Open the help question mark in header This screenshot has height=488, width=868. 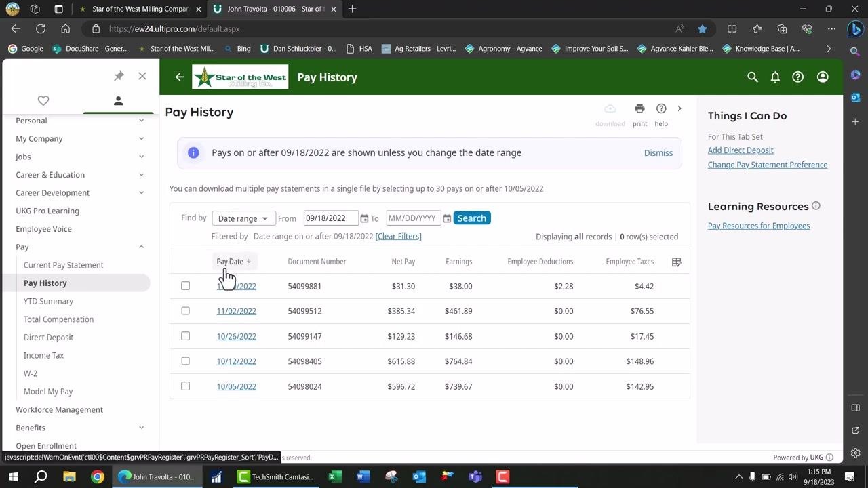(798, 77)
